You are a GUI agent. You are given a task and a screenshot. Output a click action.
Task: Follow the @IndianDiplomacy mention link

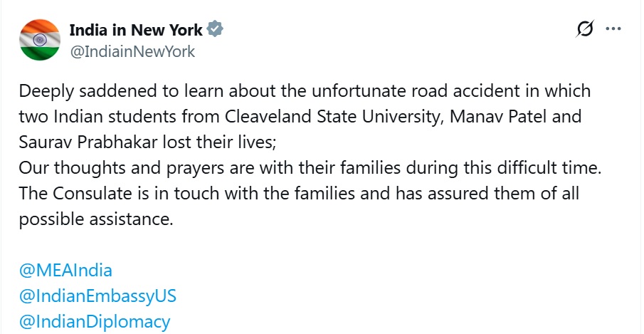(x=95, y=321)
